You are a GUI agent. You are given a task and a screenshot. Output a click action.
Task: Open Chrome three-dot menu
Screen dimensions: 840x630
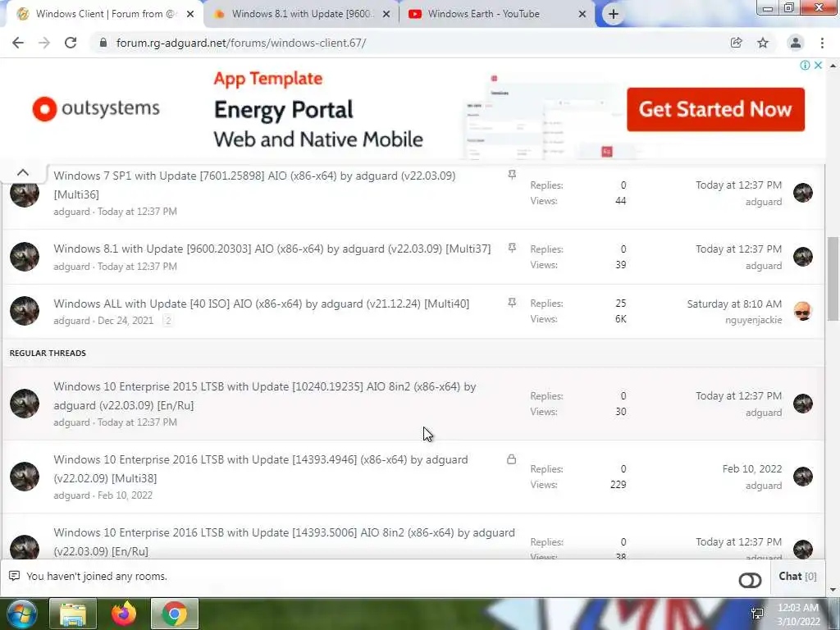(x=822, y=43)
